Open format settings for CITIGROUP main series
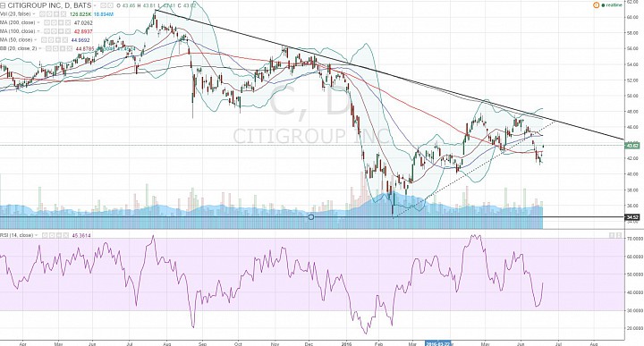The width and height of the screenshot is (644, 346). point(111,5)
